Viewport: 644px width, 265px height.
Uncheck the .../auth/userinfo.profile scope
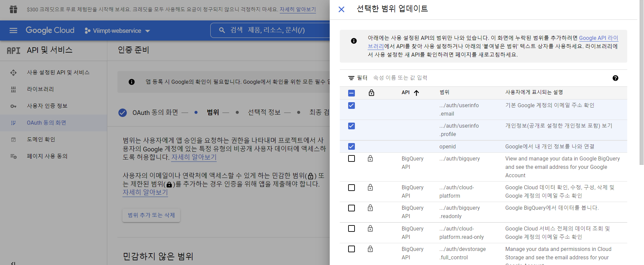pos(352,126)
